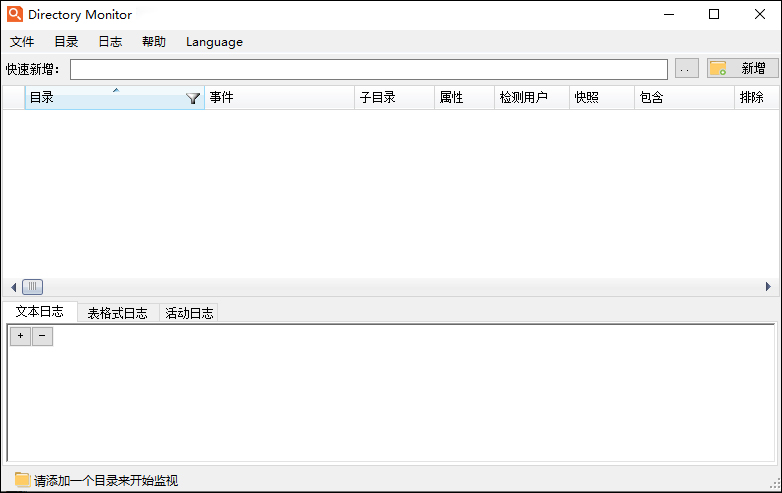Click the Directory Monitor app icon in title bar
This screenshot has height=493, width=782.
(x=15, y=14)
